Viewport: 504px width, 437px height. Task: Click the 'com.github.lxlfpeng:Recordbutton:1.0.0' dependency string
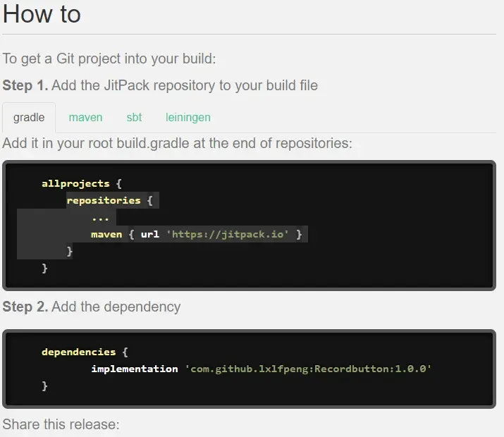click(307, 369)
